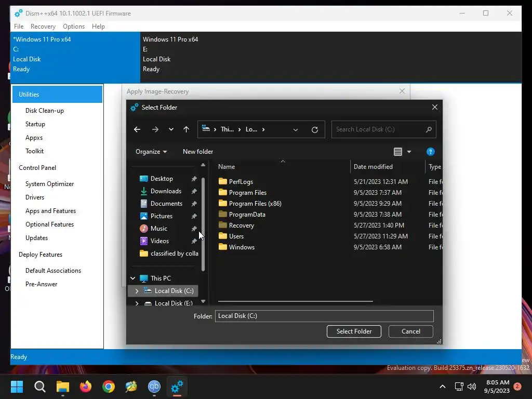
Task: Open Appxs in Dism++ sidebar
Action: pyautogui.click(x=34, y=138)
